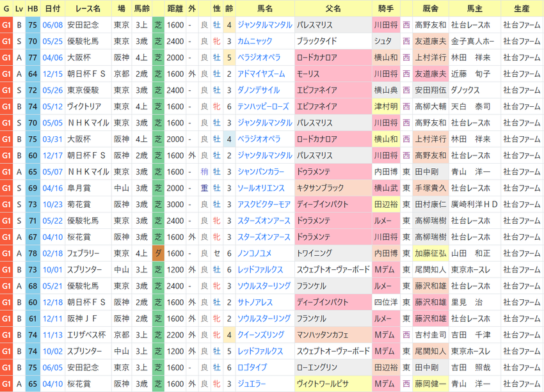
Task: Click the sire name モーリス
Action: click(308, 74)
